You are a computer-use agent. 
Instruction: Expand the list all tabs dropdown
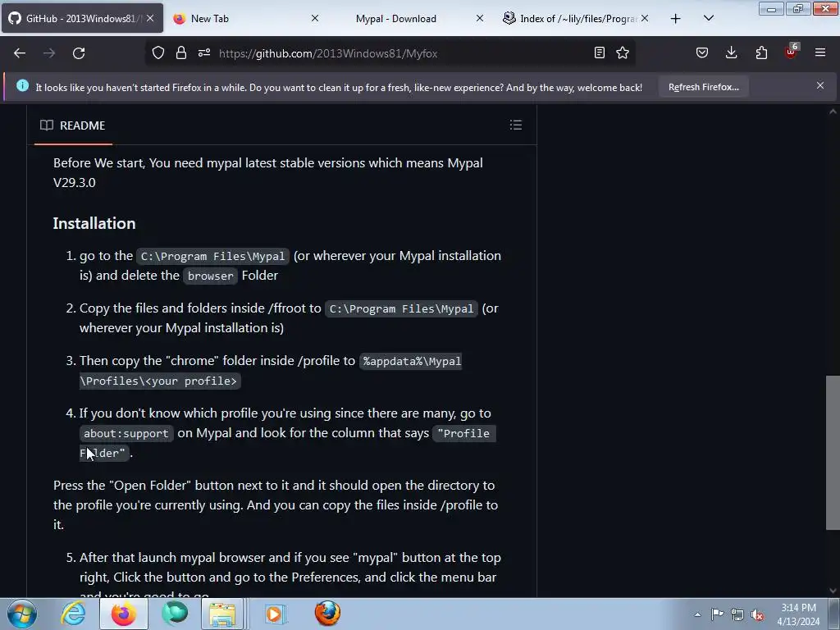pos(709,18)
